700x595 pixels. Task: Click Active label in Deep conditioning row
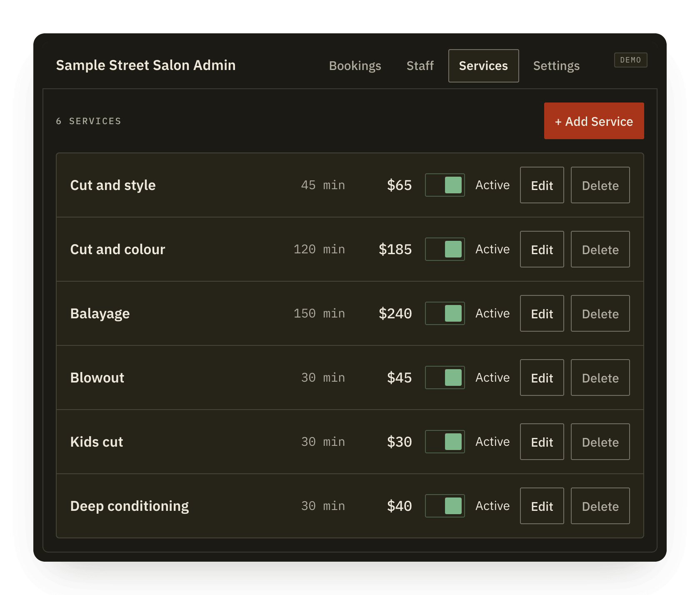[x=492, y=506]
